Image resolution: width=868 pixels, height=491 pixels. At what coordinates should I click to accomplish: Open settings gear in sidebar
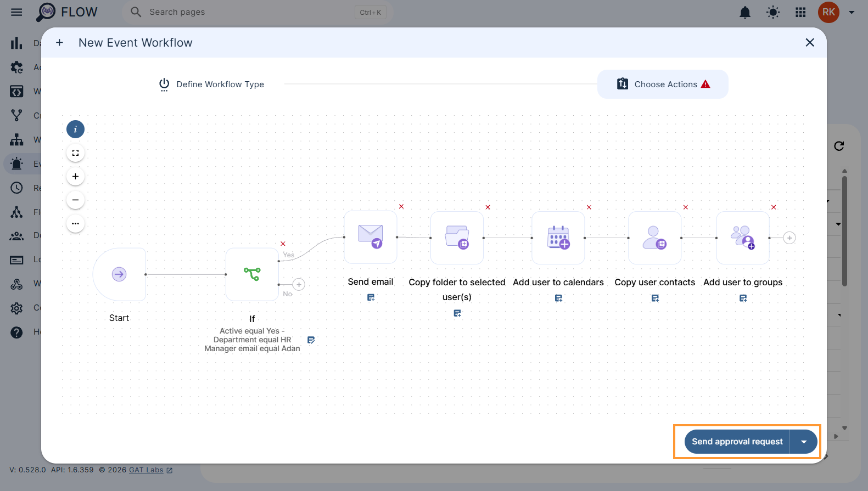point(16,308)
